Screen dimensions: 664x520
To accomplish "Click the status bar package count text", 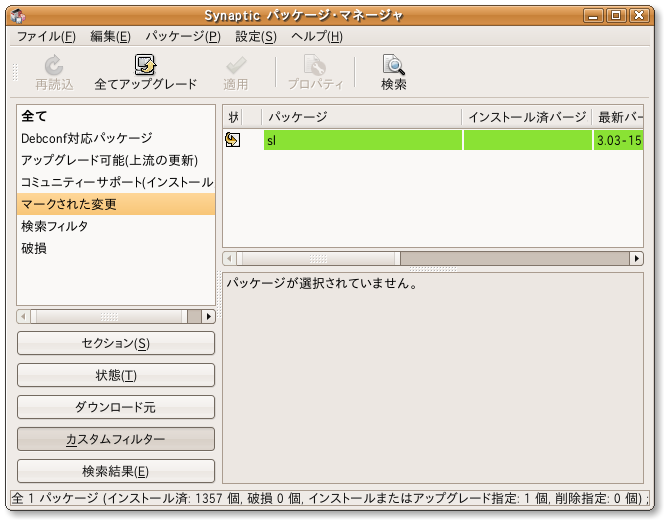I will click(329, 498).
